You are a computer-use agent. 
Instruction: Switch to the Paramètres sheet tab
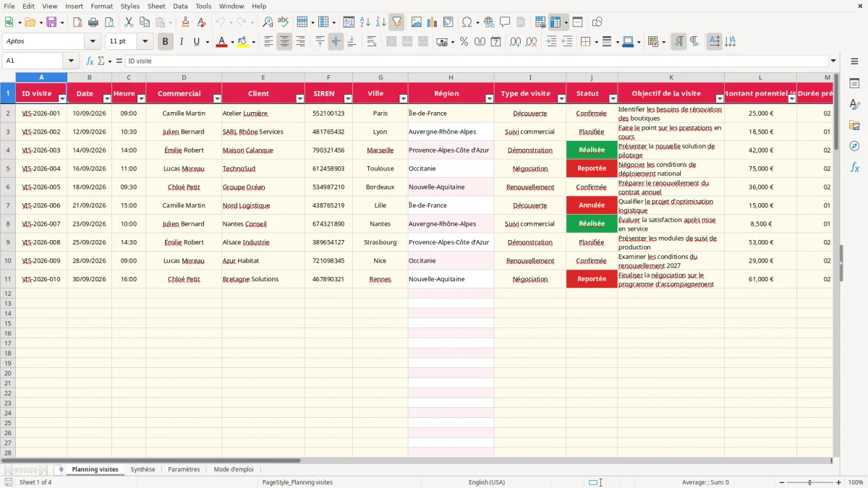(x=184, y=470)
